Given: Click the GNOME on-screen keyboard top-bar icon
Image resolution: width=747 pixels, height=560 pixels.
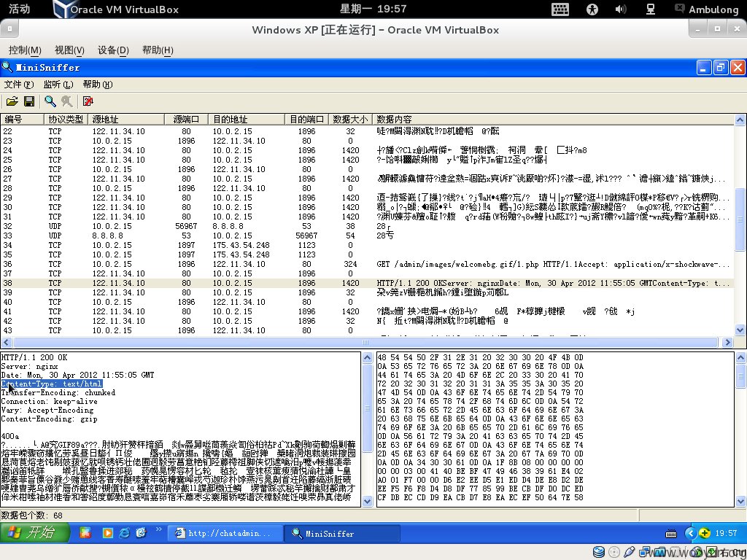Looking at the screenshot, I should pos(560,9).
